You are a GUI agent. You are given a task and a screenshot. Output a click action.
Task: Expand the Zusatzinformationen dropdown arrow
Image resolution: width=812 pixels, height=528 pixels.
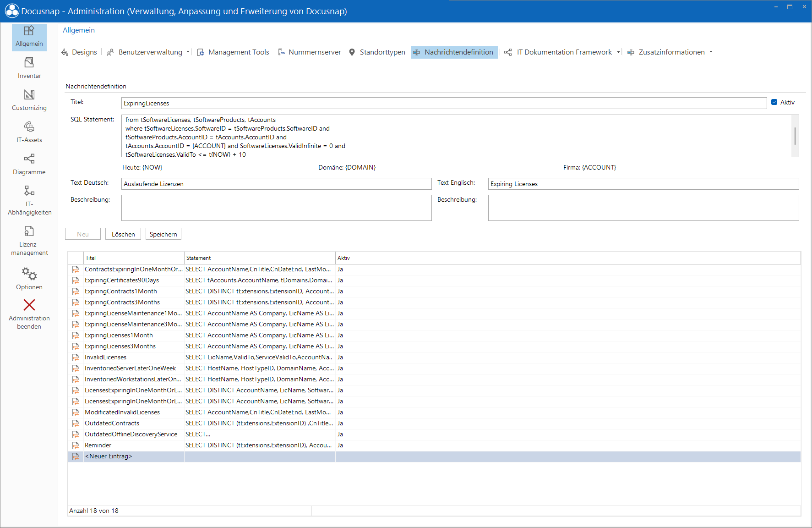tap(711, 52)
